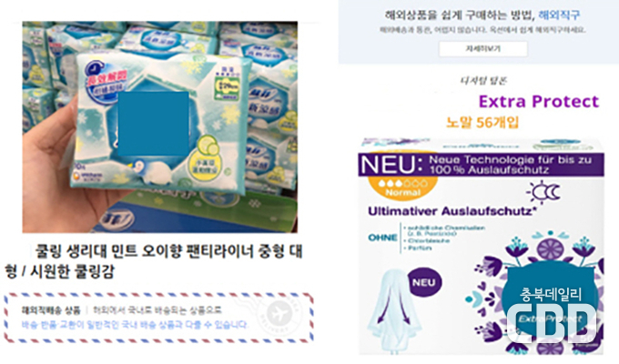Open the 해외직구 blue link
This screenshot has width=619, height=364.
coord(559,15)
